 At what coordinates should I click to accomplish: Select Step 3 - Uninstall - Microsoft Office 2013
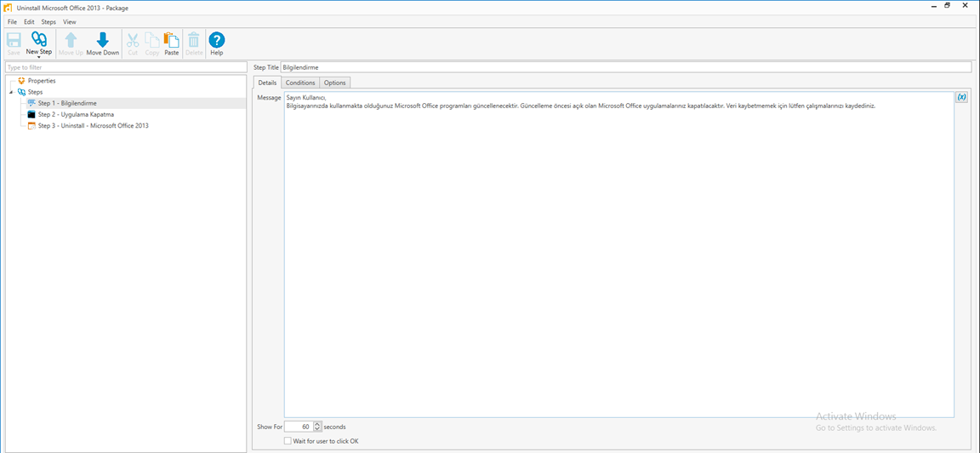[x=93, y=126]
